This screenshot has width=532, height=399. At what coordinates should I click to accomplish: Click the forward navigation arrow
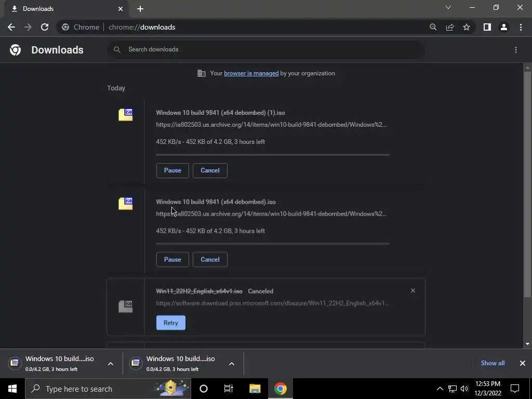coord(28,27)
